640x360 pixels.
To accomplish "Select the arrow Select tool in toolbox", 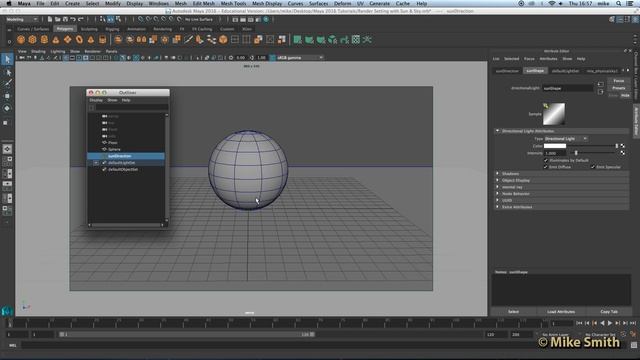I will click(x=7, y=60).
